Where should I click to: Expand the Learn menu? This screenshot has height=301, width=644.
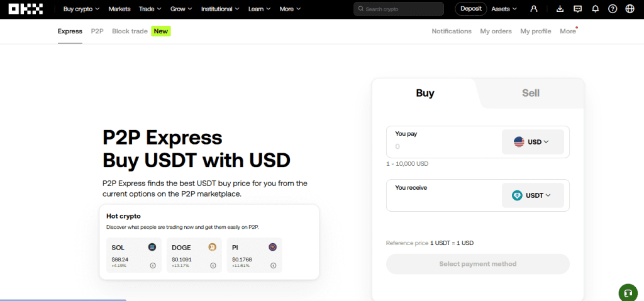[x=259, y=9]
